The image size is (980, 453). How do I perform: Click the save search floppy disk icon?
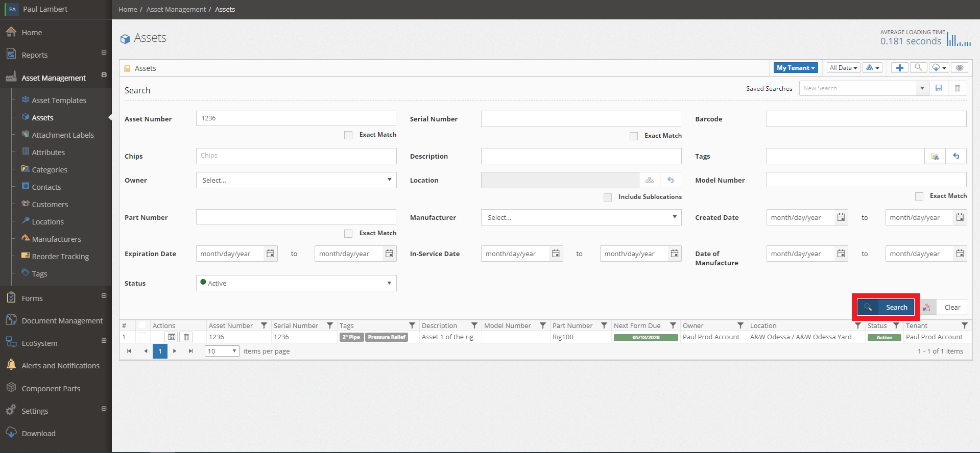939,88
